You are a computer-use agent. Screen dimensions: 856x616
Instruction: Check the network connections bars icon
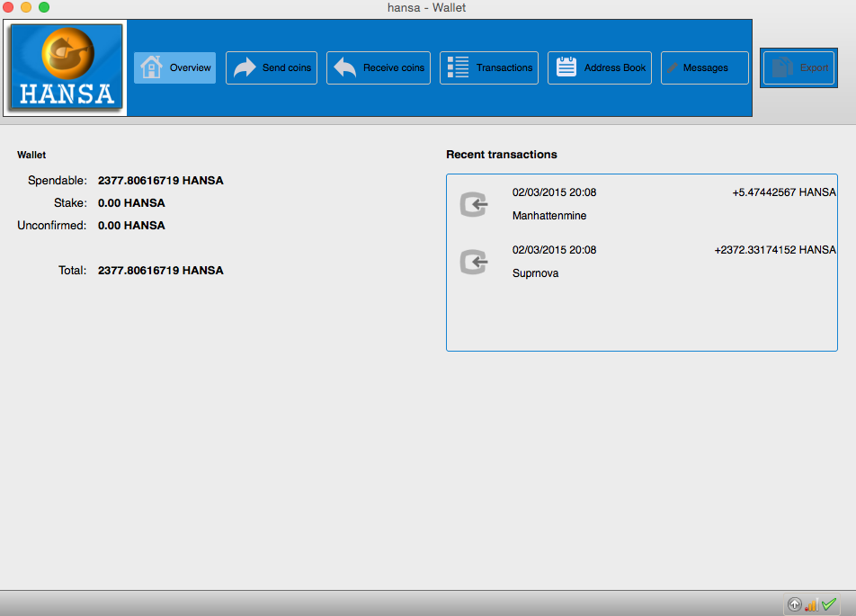coord(811,604)
